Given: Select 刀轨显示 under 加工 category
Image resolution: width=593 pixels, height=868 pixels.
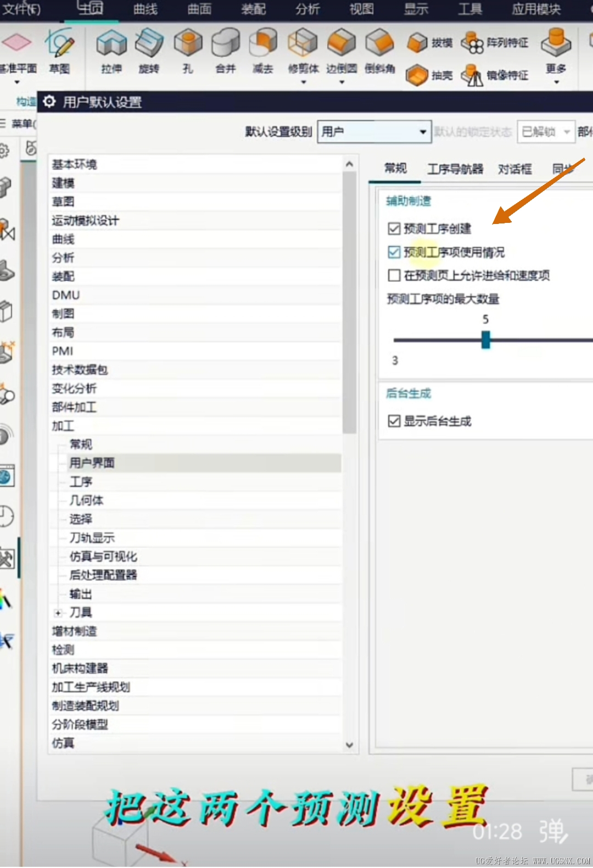Looking at the screenshot, I should (x=204, y=537).
